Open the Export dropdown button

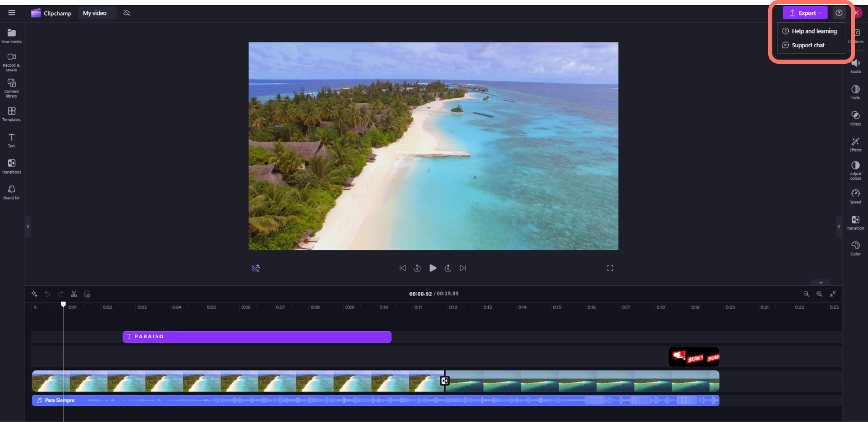point(805,13)
